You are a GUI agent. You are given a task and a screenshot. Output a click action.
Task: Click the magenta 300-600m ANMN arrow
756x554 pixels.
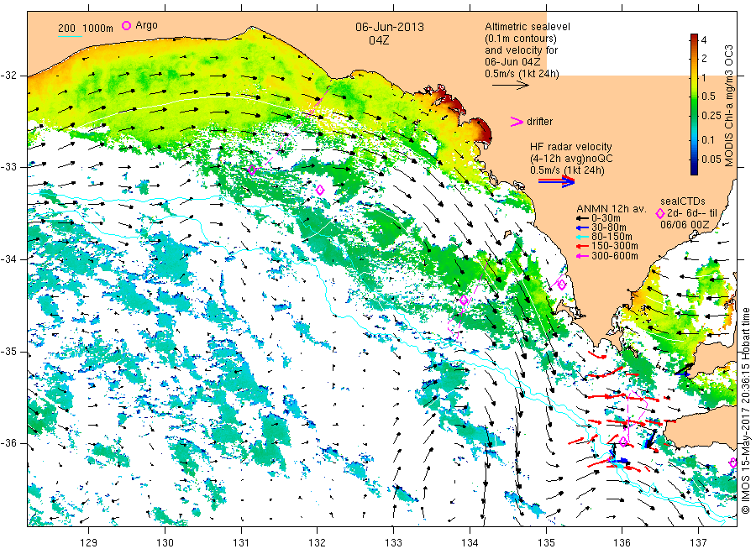pyautogui.click(x=582, y=256)
